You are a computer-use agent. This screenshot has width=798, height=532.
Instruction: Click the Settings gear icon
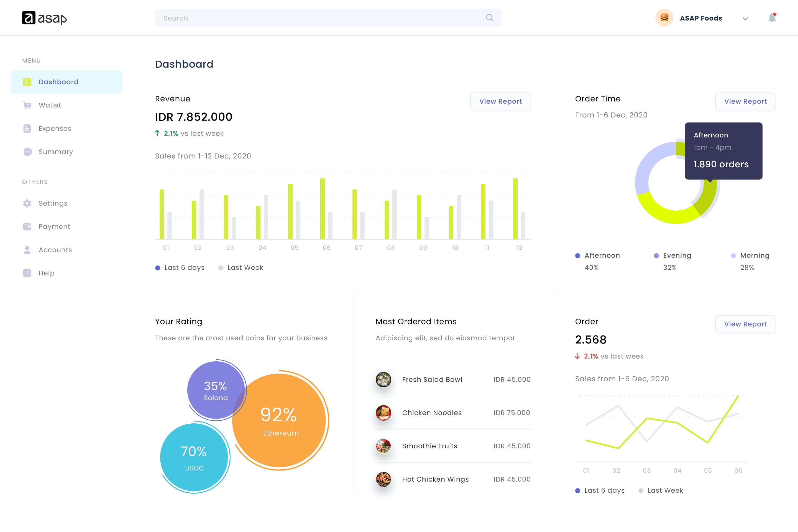(x=27, y=203)
